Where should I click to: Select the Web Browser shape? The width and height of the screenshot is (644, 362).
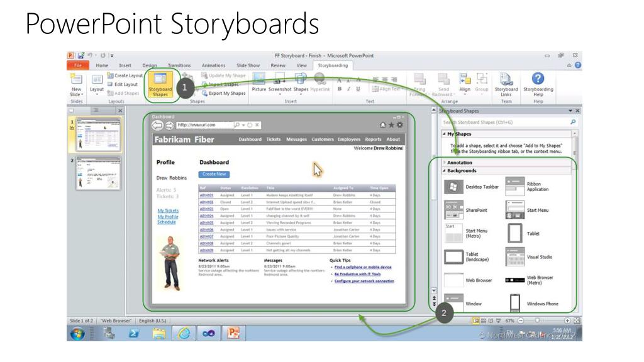[x=468, y=280]
